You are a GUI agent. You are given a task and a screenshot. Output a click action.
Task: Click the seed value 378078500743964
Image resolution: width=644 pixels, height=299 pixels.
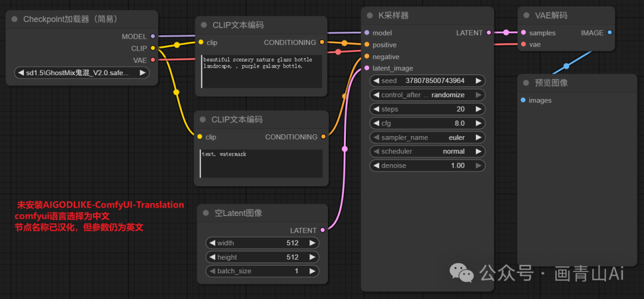[435, 81]
